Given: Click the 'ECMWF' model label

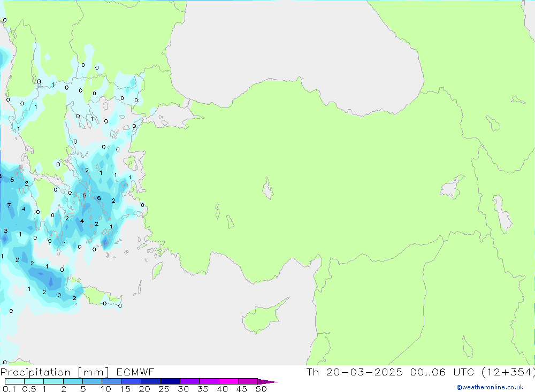Looking at the screenshot, I should coord(135,372).
